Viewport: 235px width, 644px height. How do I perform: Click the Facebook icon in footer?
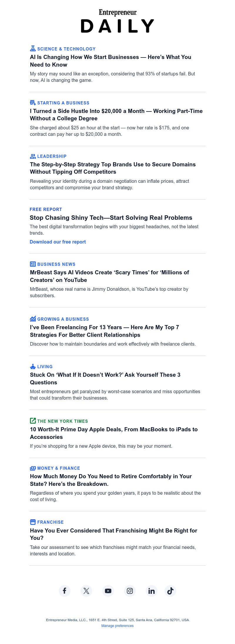tap(65, 591)
